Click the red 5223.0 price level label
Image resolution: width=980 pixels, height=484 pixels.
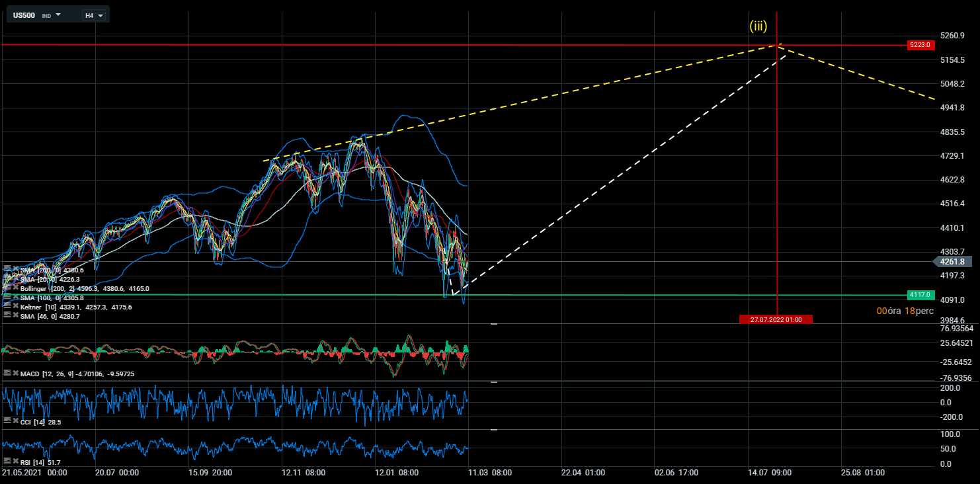(x=920, y=45)
